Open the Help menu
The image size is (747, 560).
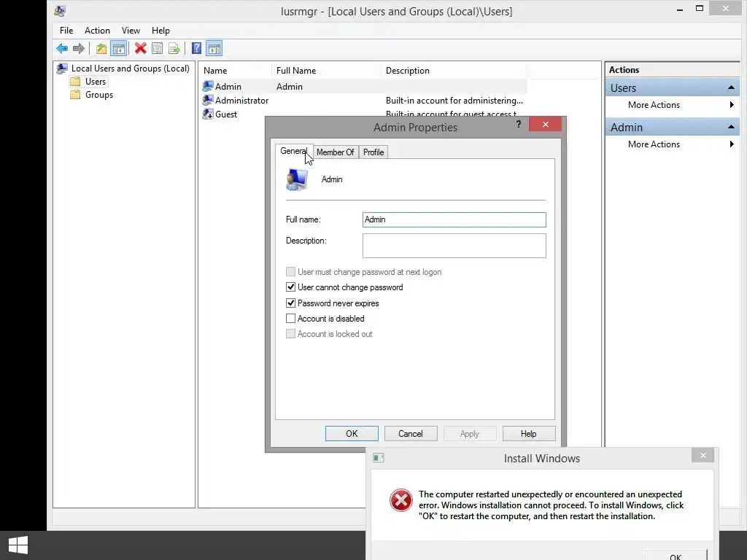click(160, 31)
